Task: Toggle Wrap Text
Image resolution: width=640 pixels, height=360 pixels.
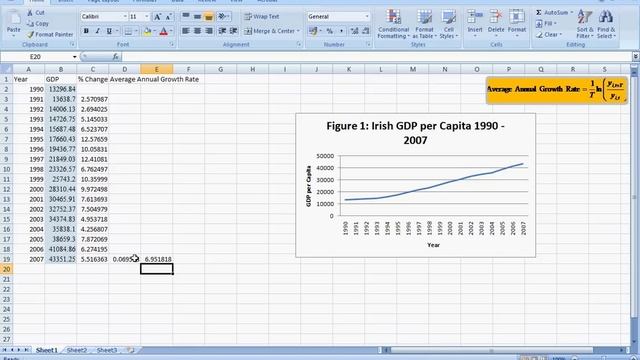Action: [x=262, y=17]
